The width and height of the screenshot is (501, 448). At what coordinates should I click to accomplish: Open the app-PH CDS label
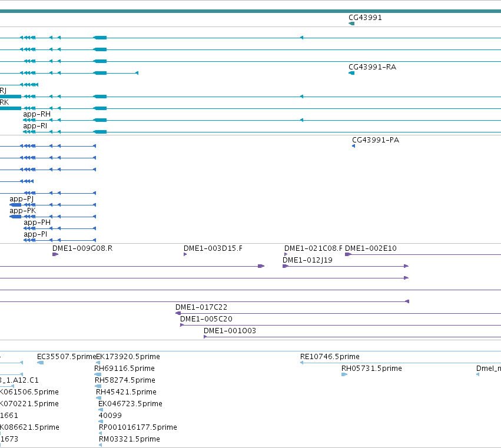click(37, 223)
